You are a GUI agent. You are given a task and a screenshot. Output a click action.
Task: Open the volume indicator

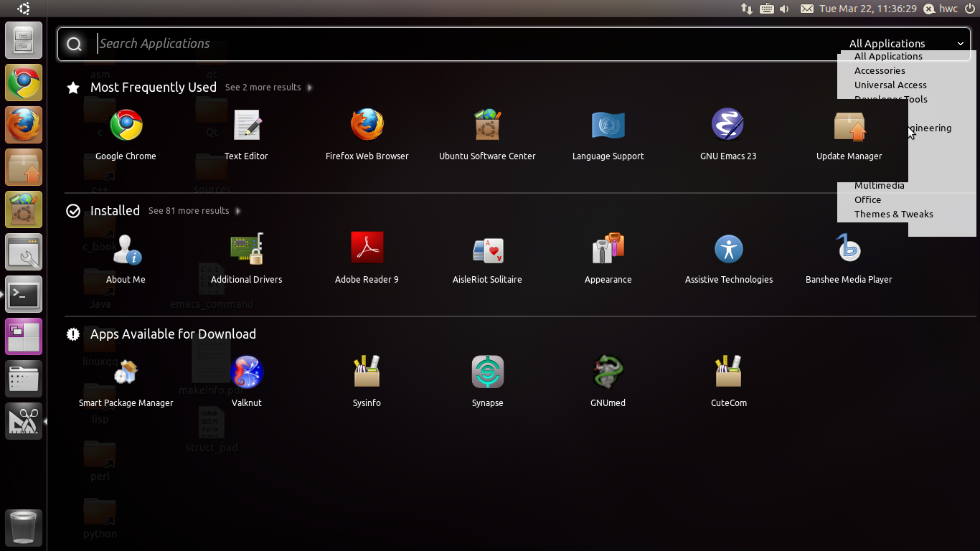(784, 9)
